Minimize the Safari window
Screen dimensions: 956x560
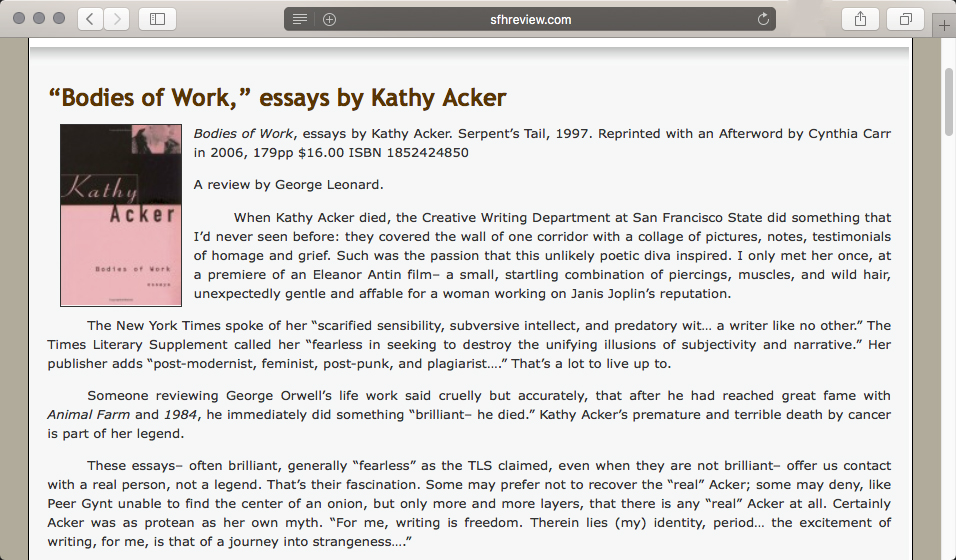tap(39, 19)
